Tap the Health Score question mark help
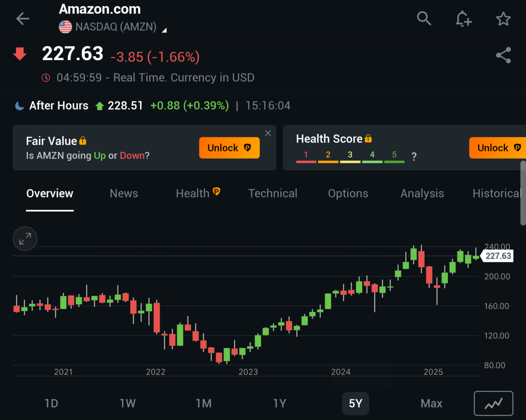The image size is (526, 420). click(414, 156)
